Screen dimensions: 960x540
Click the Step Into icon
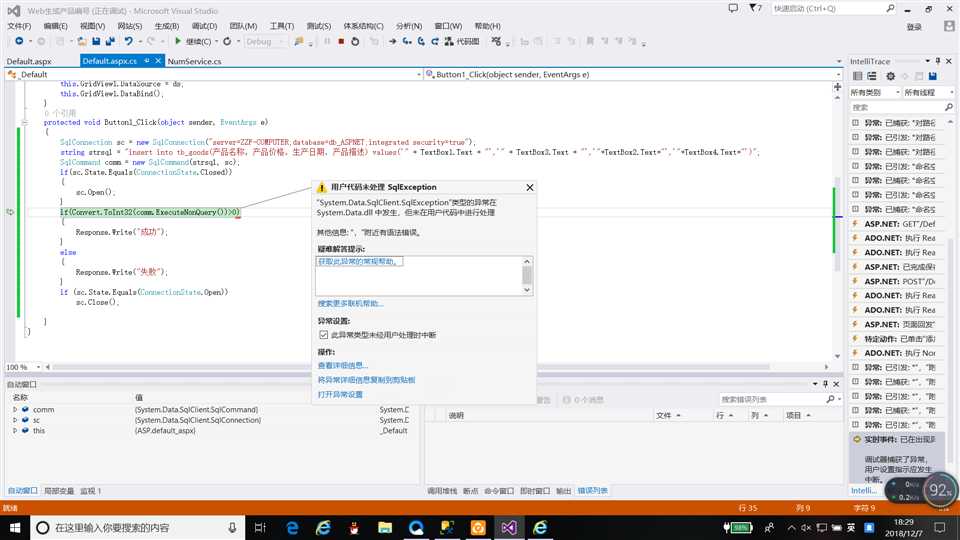coord(407,41)
